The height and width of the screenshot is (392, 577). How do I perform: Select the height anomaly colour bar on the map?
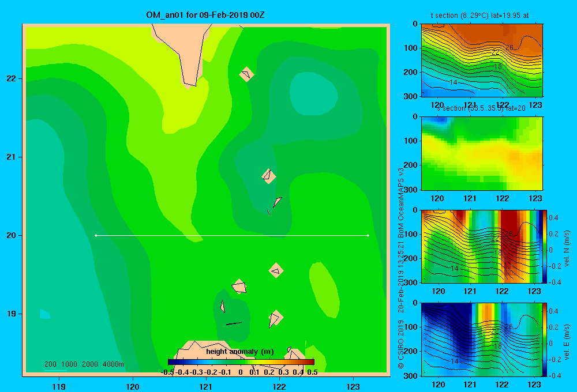point(241,362)
